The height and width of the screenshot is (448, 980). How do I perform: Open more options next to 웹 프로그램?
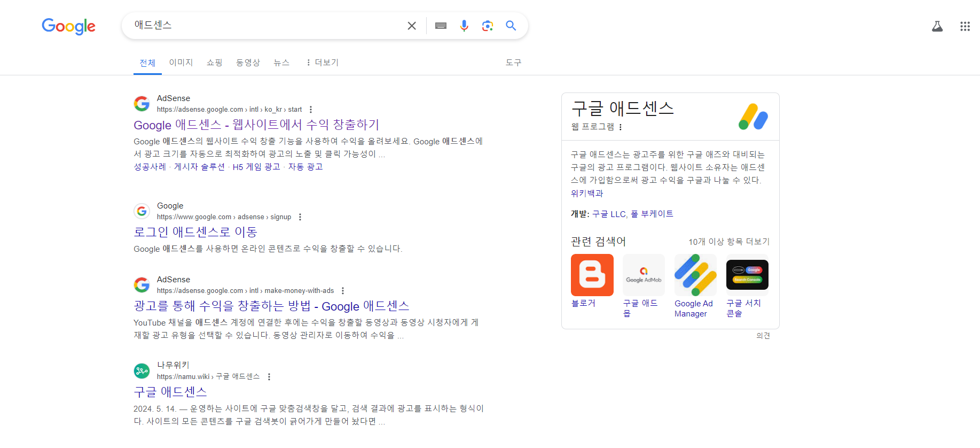coord(621,127)
